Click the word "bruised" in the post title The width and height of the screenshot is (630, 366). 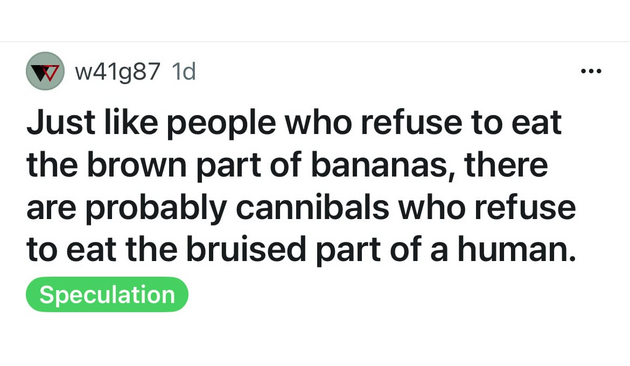coord(246,249)
